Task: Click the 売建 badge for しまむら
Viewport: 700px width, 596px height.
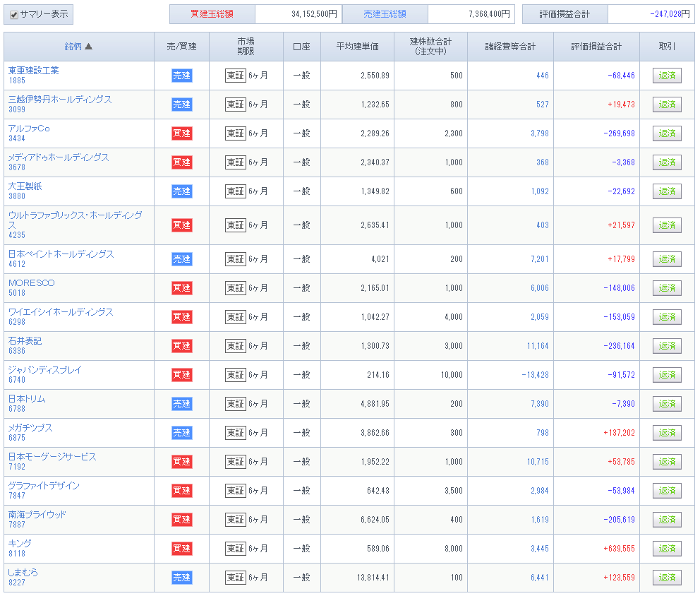Action: coord(181,578)
